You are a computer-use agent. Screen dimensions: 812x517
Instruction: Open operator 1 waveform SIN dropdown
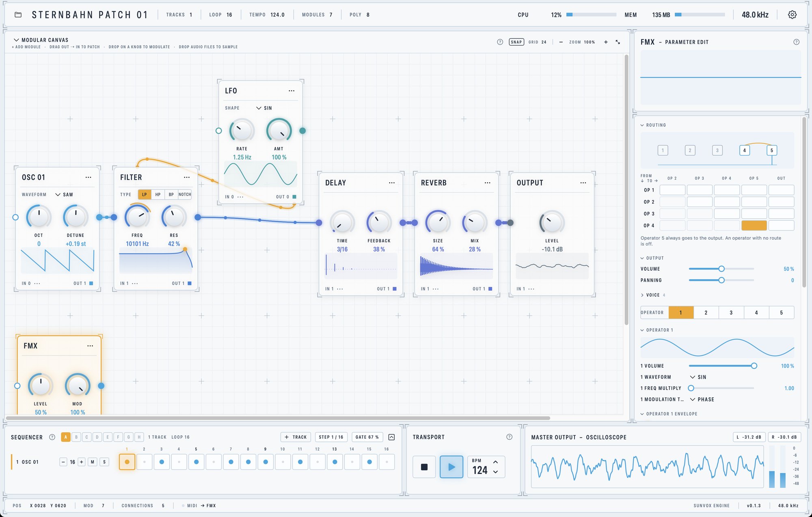(698, 377)
